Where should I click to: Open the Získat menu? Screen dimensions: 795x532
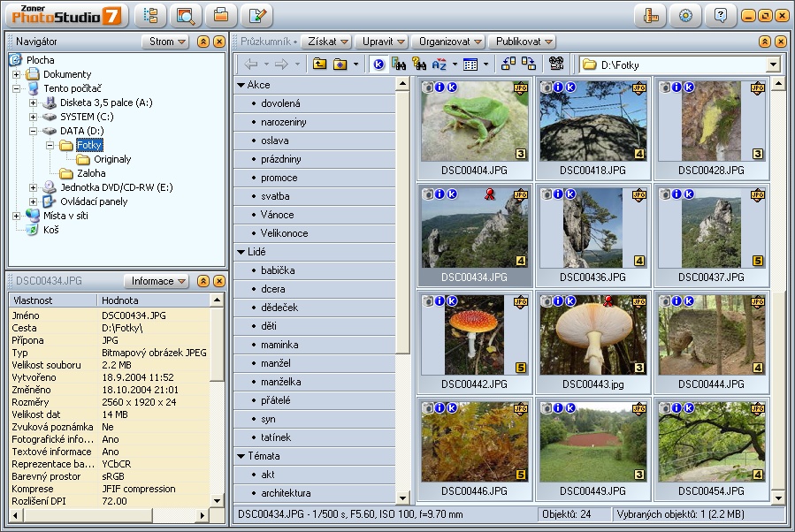click(326, 42)
